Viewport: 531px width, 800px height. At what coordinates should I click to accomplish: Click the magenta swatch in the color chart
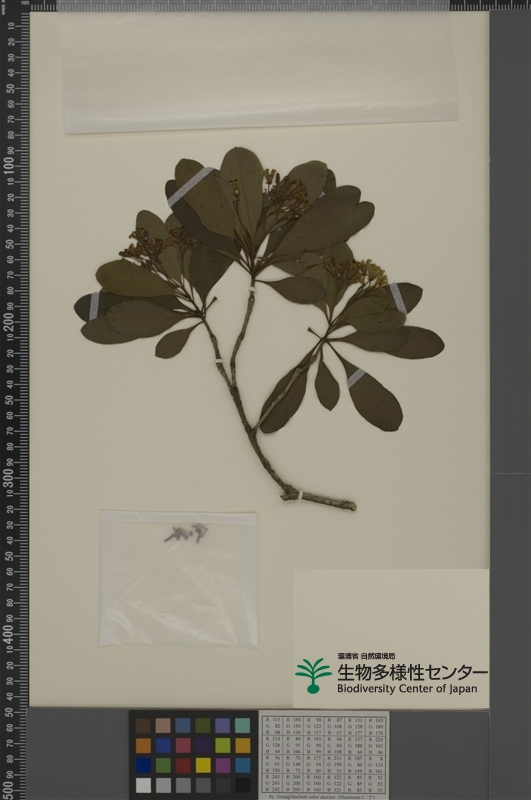[223, 765]
